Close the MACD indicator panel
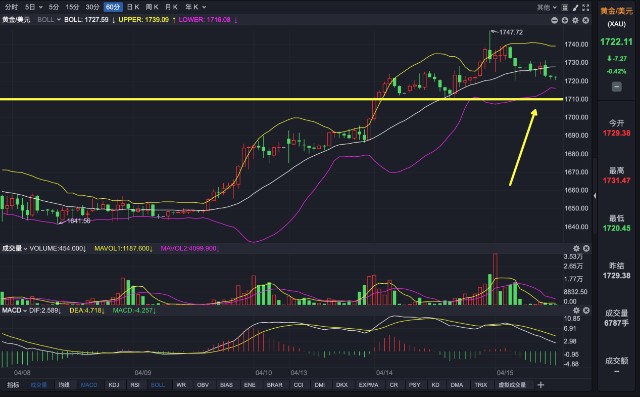This screenshot has width=640, height=397. coord(586,311)
